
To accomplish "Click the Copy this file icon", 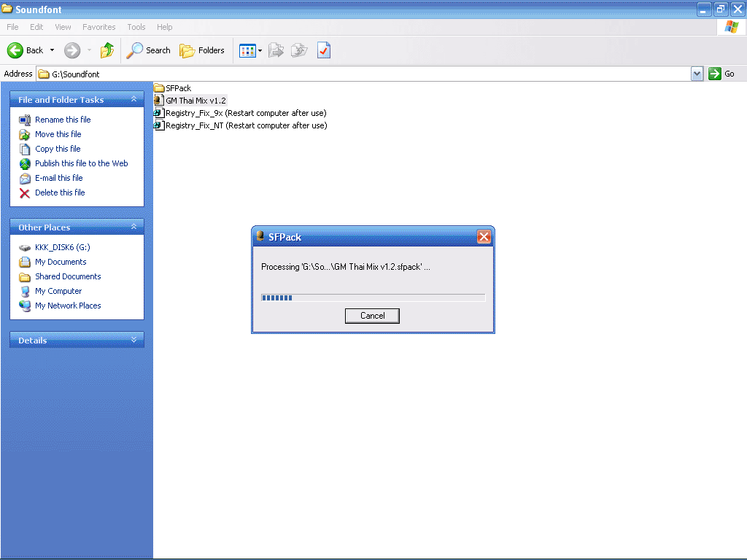I will pos(25,149).
